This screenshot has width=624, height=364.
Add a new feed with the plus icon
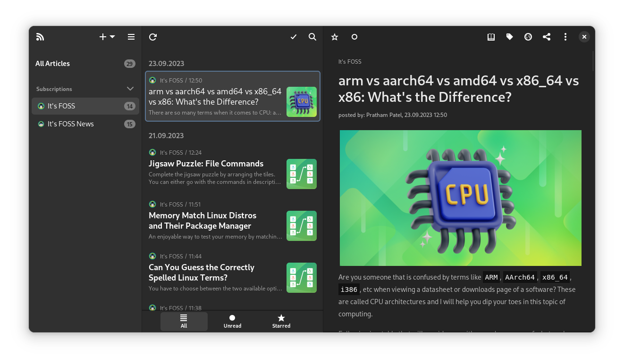pos(101,37)
